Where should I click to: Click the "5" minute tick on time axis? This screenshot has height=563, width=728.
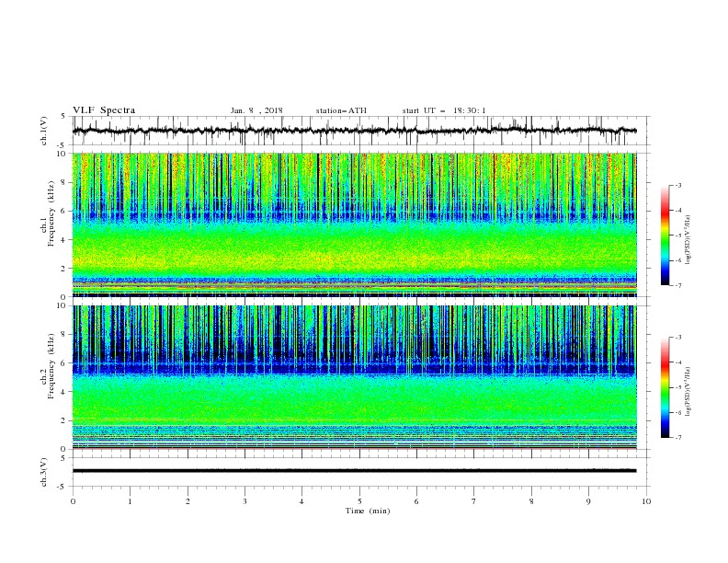pyautogui.click(x=359, y=501)
